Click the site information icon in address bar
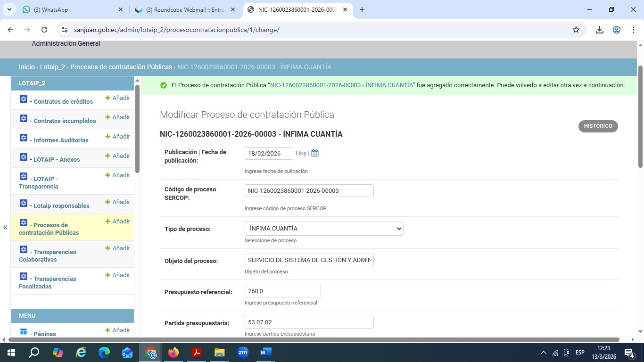 65,30
